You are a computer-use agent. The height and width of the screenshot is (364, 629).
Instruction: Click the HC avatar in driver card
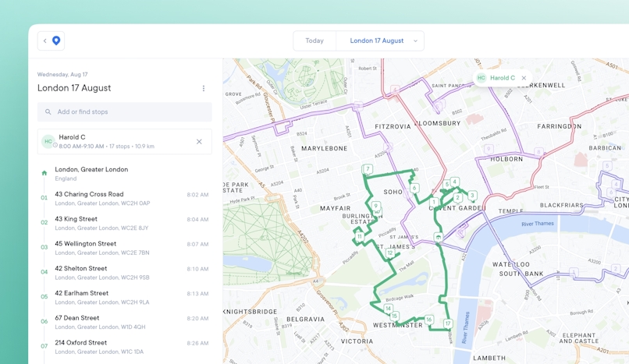tap(48, 141)
